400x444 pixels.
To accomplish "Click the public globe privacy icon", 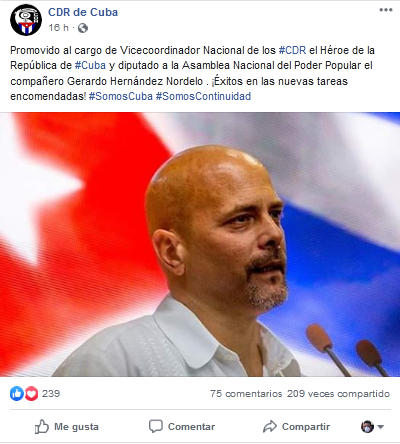I will tap(83, 28).
